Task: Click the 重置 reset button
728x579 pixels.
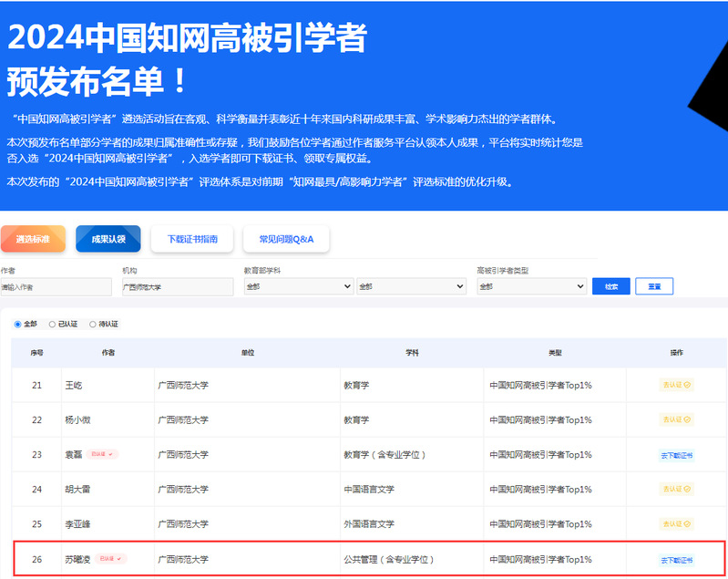Action: [654, 286]
